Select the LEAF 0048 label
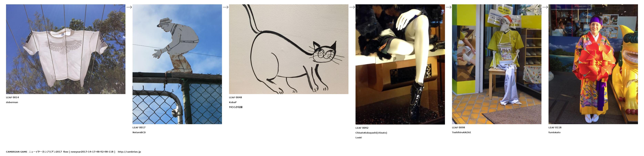The width and height of the screenshot is (644, 156). tap(236, 98)
